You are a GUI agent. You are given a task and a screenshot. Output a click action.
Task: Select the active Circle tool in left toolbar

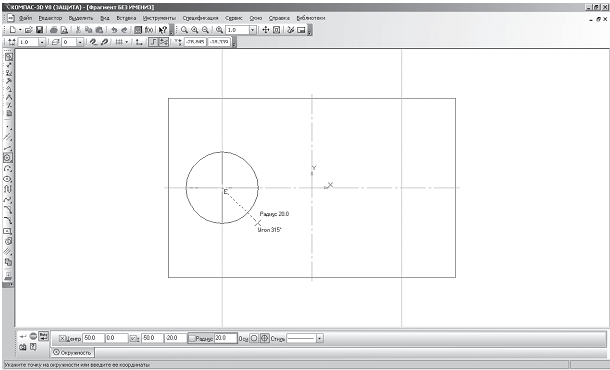[8, 158]
